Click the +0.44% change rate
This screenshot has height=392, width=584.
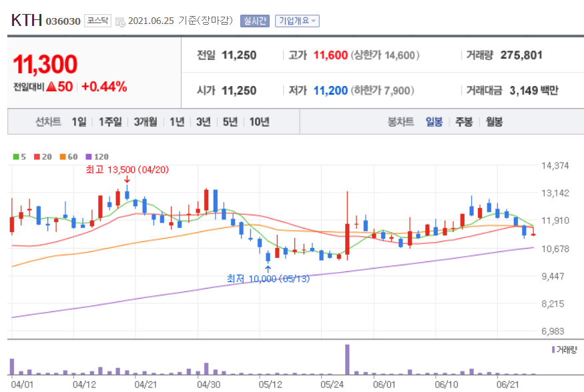pyautogui.click(x=104, y=87)
